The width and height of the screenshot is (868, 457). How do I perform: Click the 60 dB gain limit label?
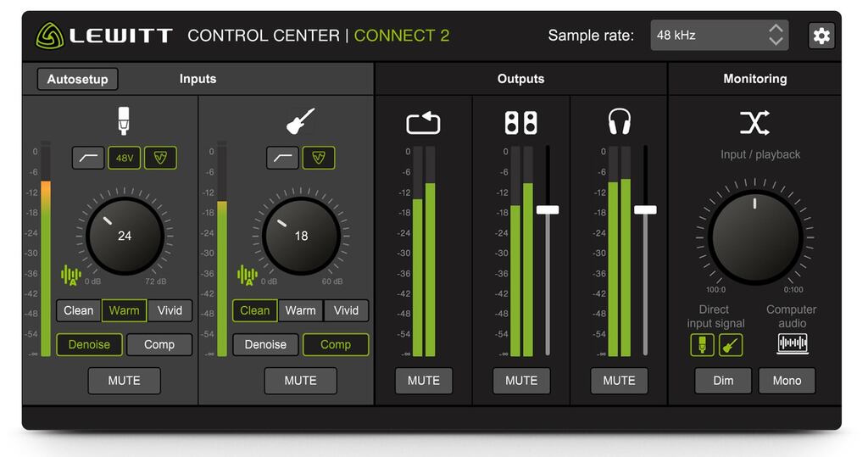pos(332,281)
